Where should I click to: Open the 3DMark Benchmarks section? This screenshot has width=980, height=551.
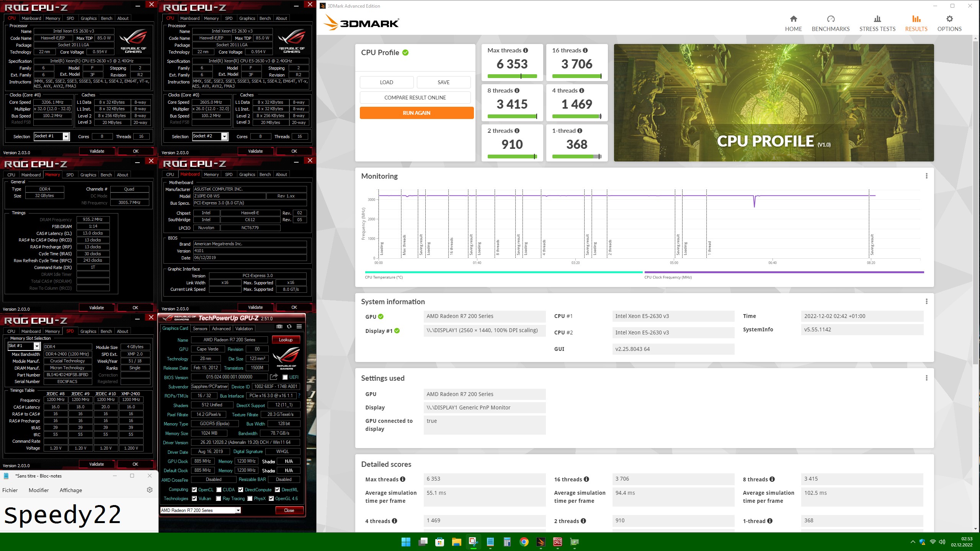click(x=830, y=23)
